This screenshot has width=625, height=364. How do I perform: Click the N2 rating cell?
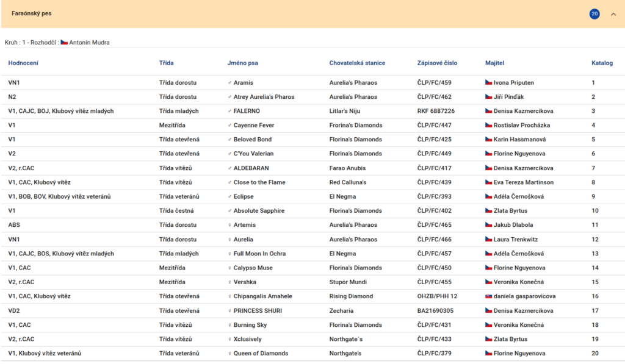pyautogui.click(x=12, y=97)
